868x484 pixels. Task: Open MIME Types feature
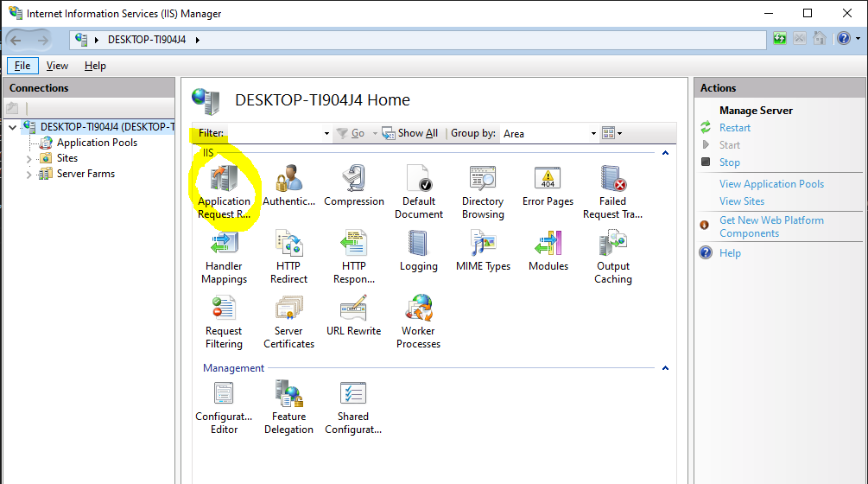tap(483, 251)
